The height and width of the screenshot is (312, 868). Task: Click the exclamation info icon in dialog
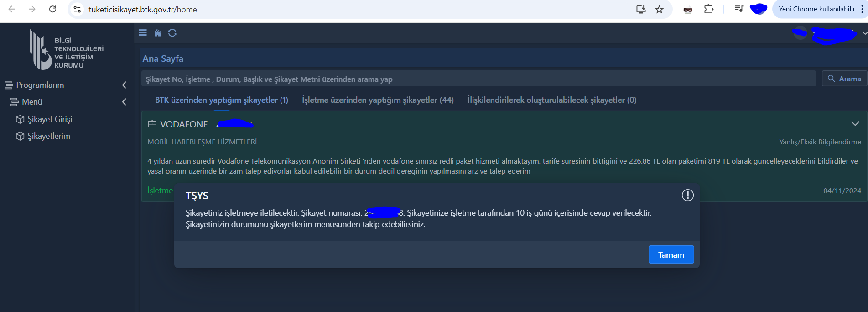687,196
